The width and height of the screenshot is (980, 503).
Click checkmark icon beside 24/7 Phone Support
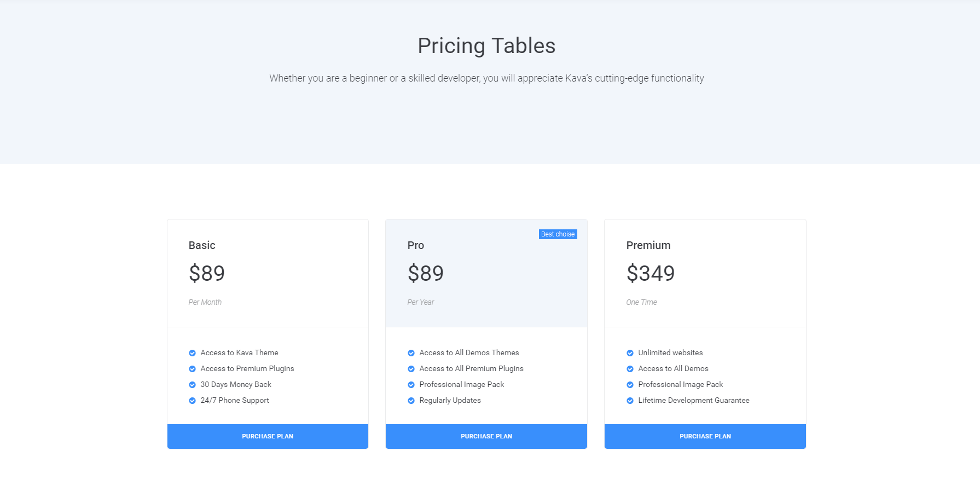point(192,401)
